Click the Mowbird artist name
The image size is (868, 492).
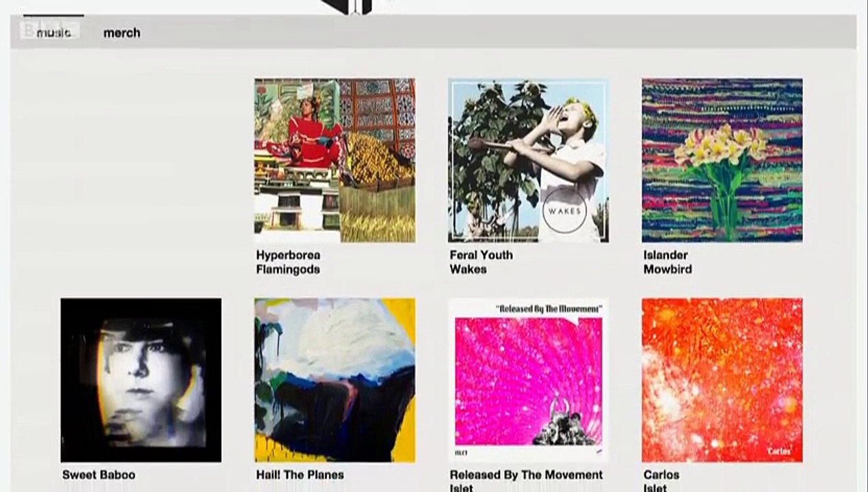[668, 269]
